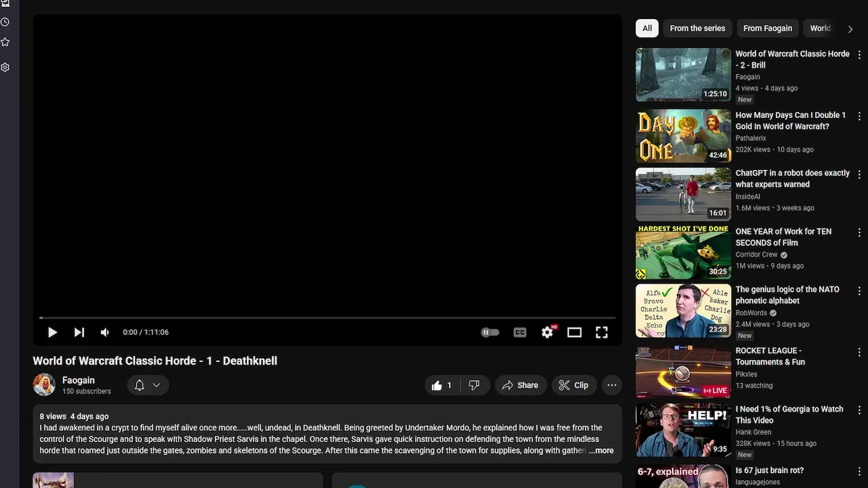Open the Faogain channel name link
Screen dimensions: 868x488
(x=79, y=380)
